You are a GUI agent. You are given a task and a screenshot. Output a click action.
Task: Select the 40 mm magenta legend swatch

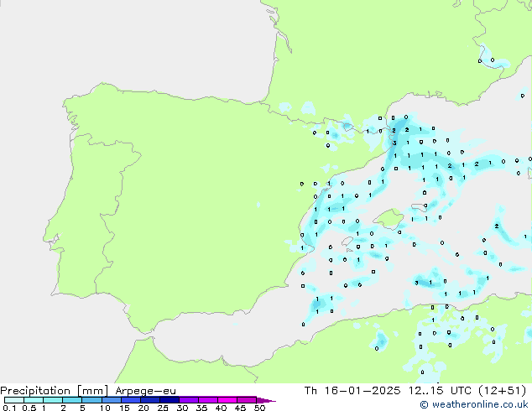tap(227, 400)
